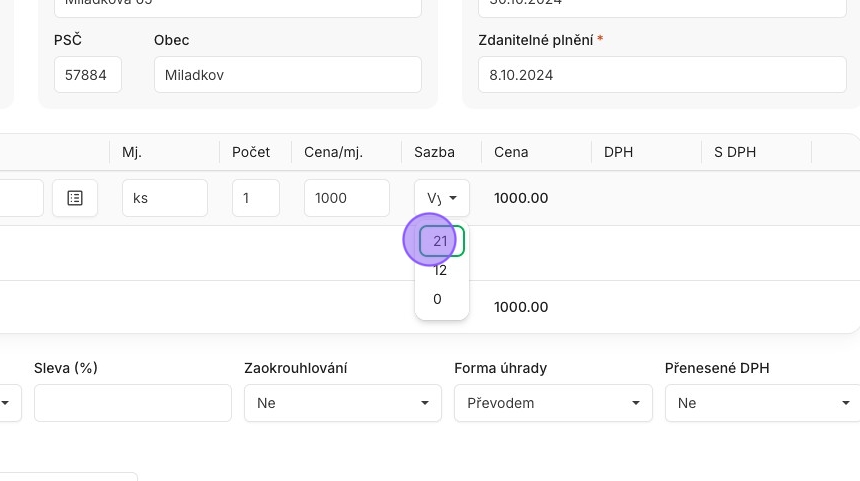Viewport: 860px width, 481px height.
Task: Select the Počet quantity field
Action: (x=256, y=198)
